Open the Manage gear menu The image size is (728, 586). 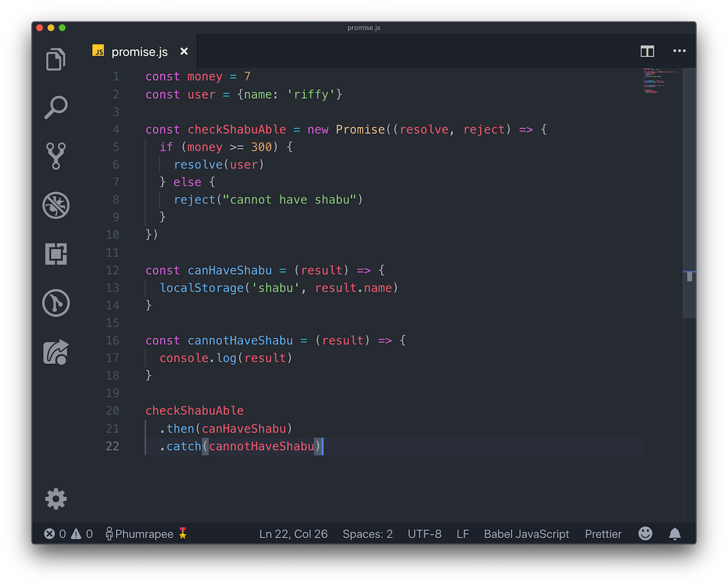click(x=56, y=499)
